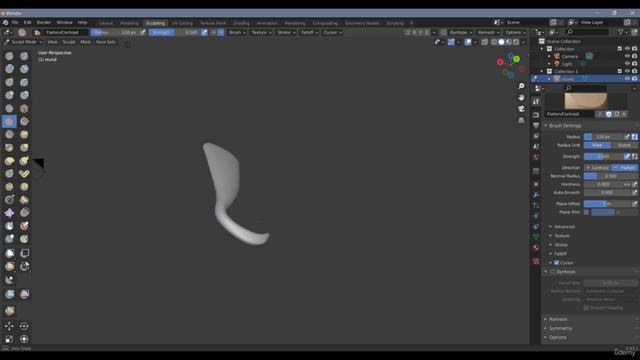Select the Line Project tool
The image size is (640, 360).
pyautogui.click(x=9, y=280)
